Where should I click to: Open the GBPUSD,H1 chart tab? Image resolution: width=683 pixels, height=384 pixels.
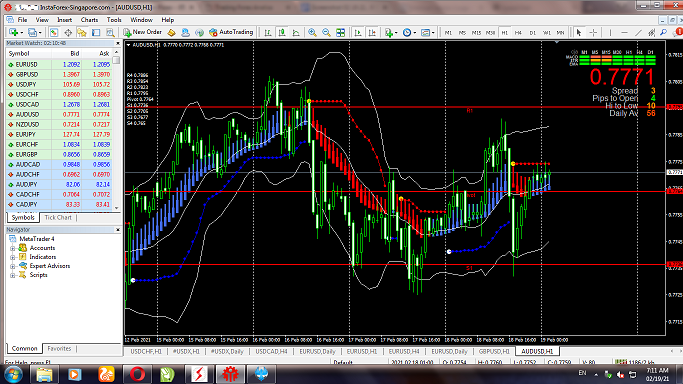tap(494, 351)
